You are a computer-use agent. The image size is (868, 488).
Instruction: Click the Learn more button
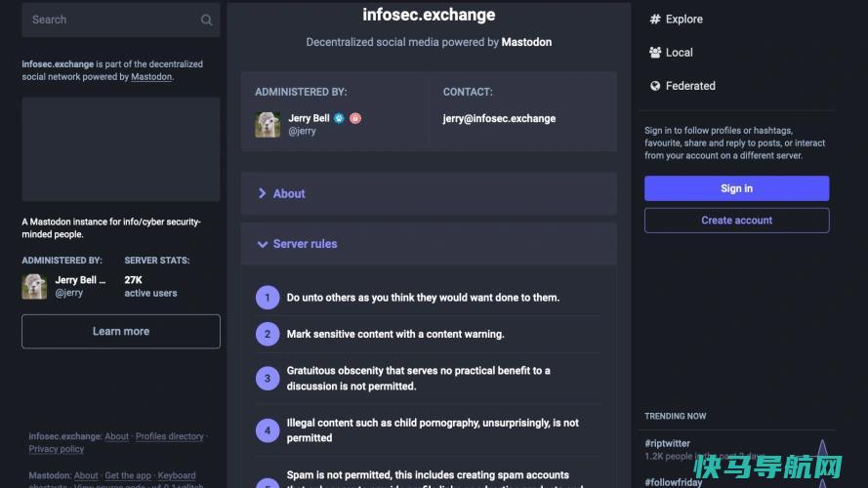[121, 332]
